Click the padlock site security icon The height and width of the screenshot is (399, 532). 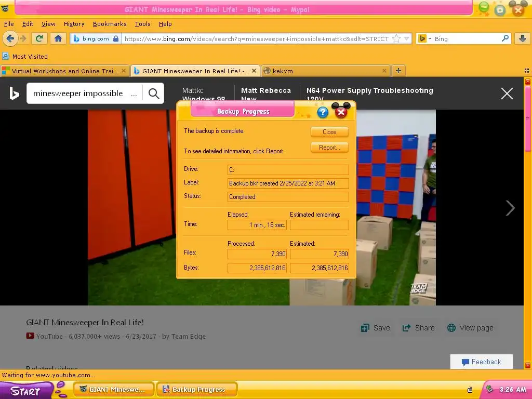(x=116, y=38)
